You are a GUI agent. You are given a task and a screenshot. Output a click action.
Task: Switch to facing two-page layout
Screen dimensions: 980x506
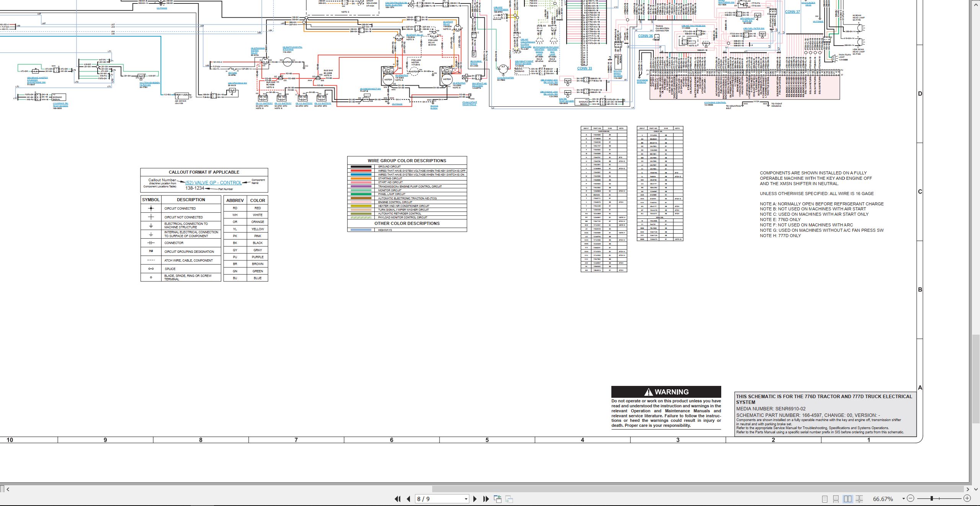848,499
